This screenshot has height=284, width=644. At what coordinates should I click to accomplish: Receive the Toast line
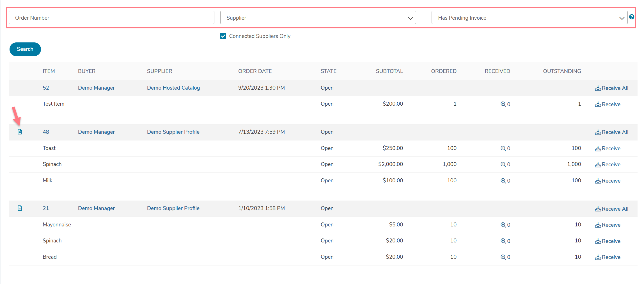[608, 148]
